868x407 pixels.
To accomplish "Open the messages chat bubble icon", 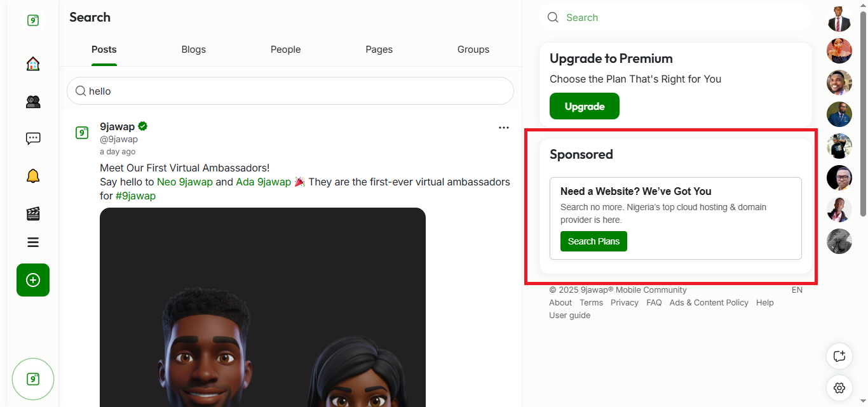I will tap(33, 138).
